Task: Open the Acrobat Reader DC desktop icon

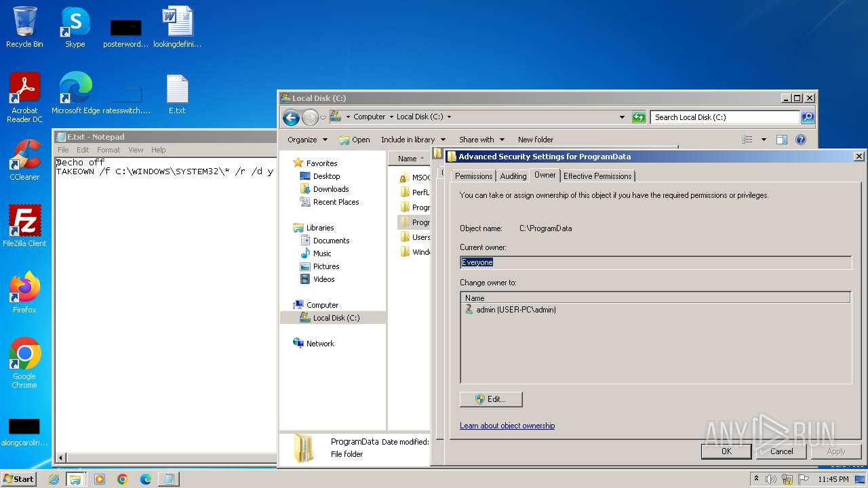Action: click(x=24, y=98)
